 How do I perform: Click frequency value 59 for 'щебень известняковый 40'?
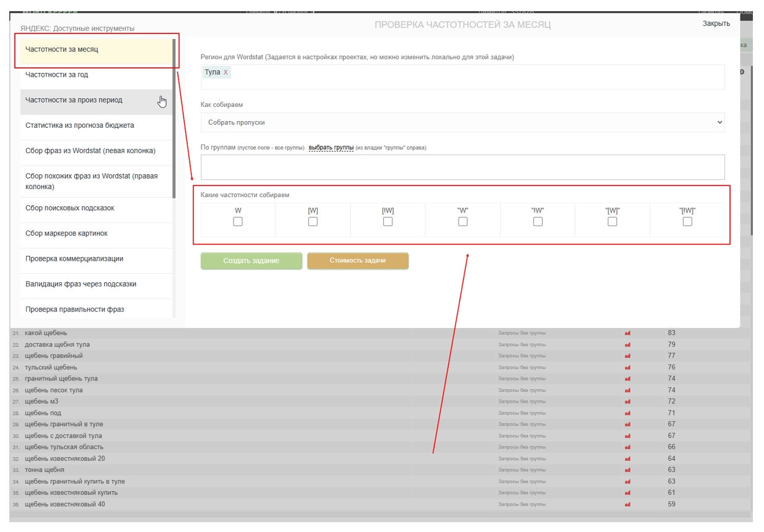coord(672,505)
